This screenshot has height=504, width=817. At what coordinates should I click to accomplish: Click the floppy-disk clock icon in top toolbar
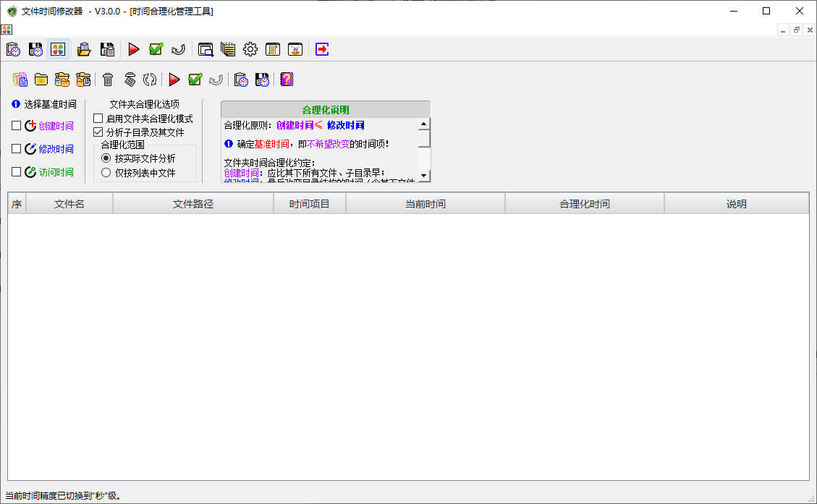tap(35, 49)
